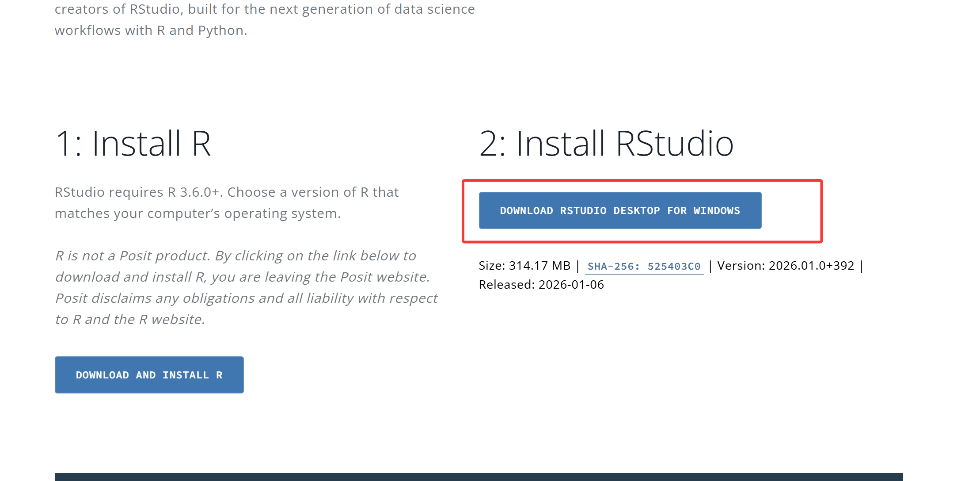The height and width of the screenshot is (481, 980).
Task: Click blank space right of the RStudio download button
Action: (x=791, y=211)
